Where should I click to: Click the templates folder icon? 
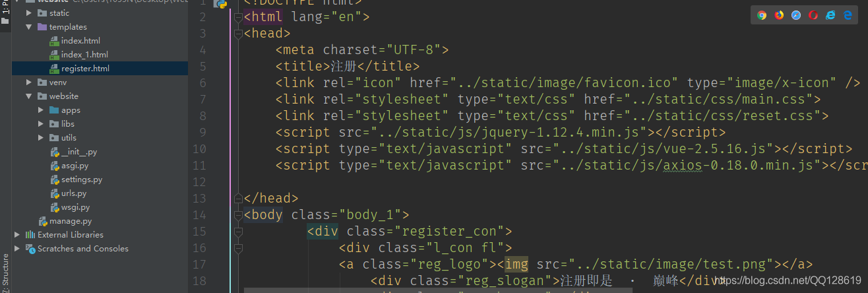tap(42, 27)
